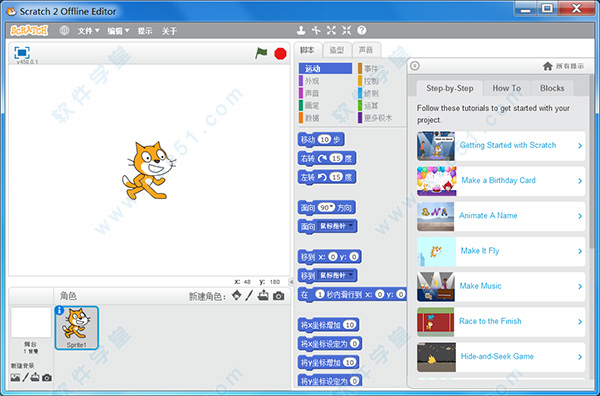Take backdrop photo with camera icon

click(x=47, y=378)
